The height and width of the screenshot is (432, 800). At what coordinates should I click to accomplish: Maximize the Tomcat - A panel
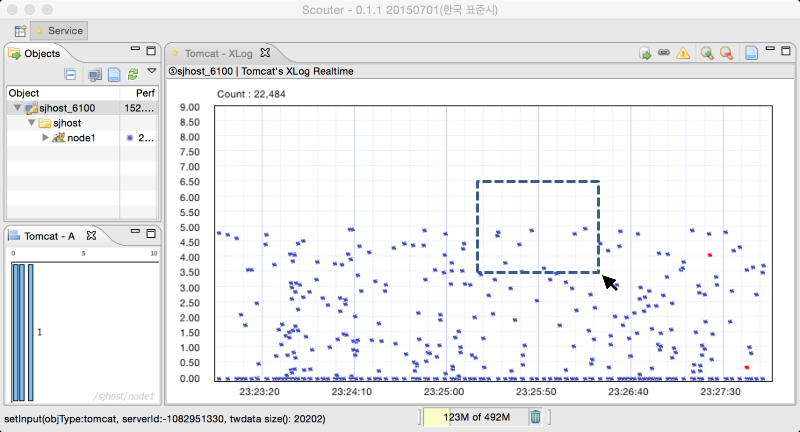tap(151, 233)
